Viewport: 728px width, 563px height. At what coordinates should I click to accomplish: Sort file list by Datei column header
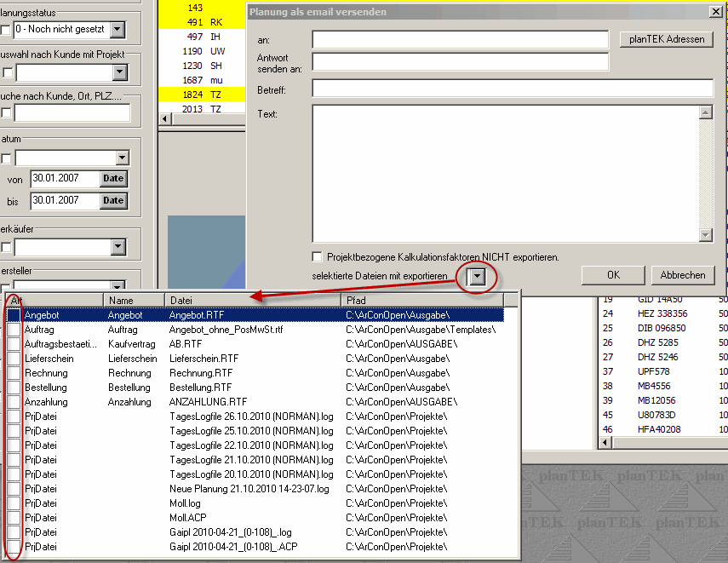[x=253, y=300]
